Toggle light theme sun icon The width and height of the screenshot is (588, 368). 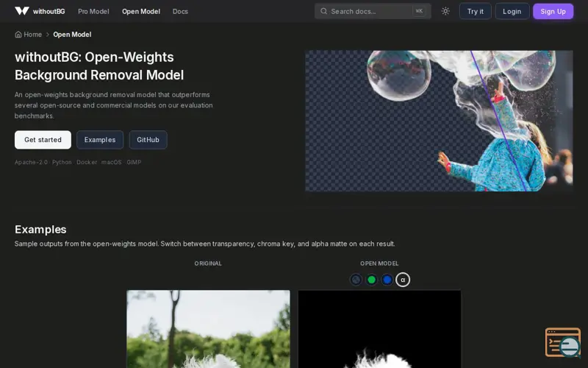tap(445, 11)
